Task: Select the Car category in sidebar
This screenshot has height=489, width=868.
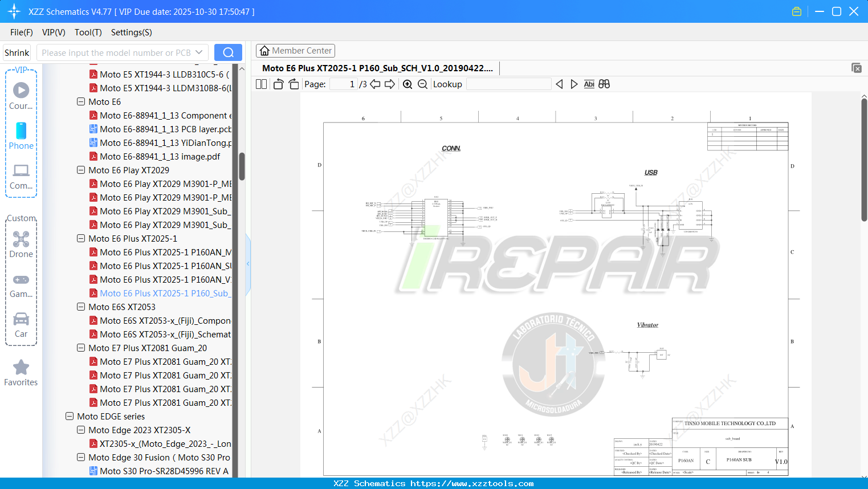Action: (x=21, y=325)
